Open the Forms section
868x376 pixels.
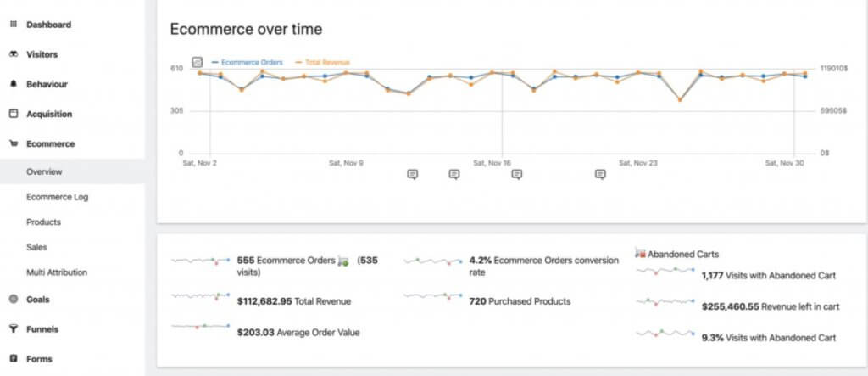(39, 359)
